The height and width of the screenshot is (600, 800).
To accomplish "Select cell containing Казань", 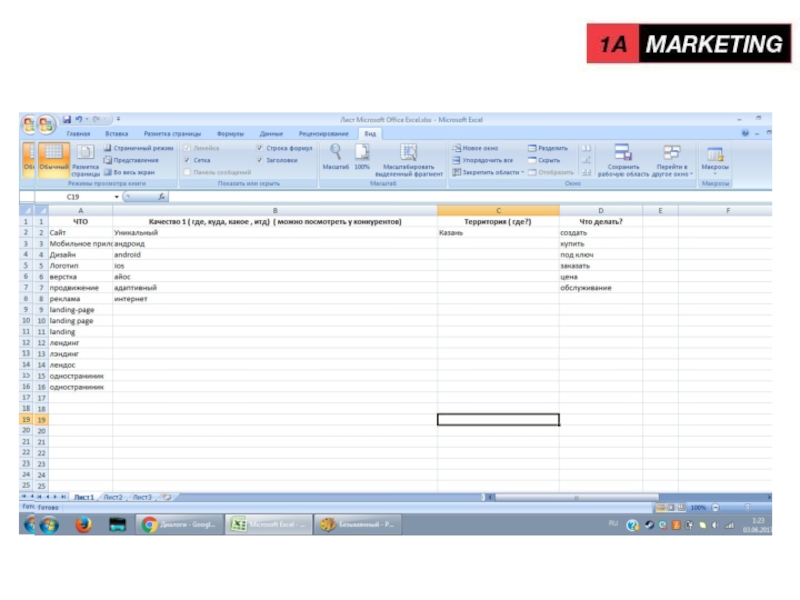I will (x=498, y=233).
